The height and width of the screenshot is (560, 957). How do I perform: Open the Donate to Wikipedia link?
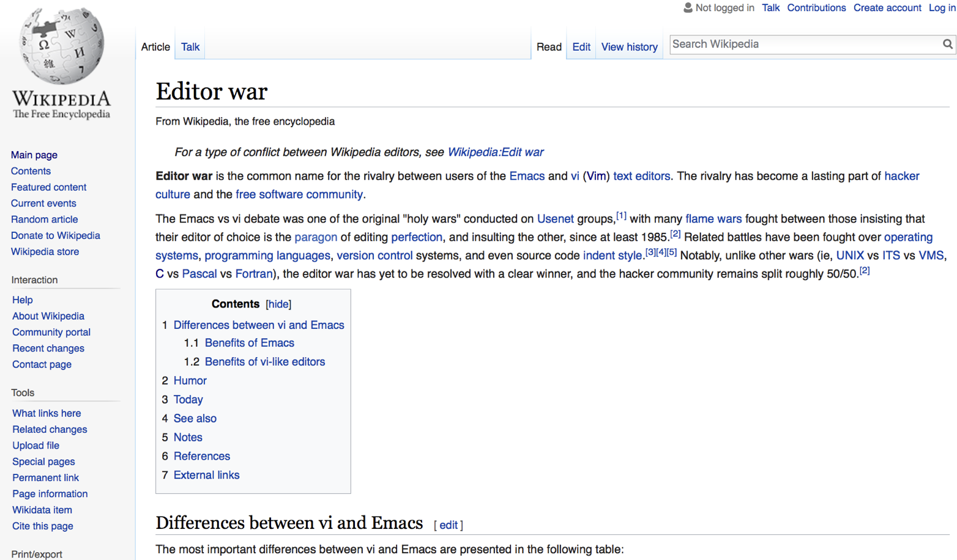[55, 235]
